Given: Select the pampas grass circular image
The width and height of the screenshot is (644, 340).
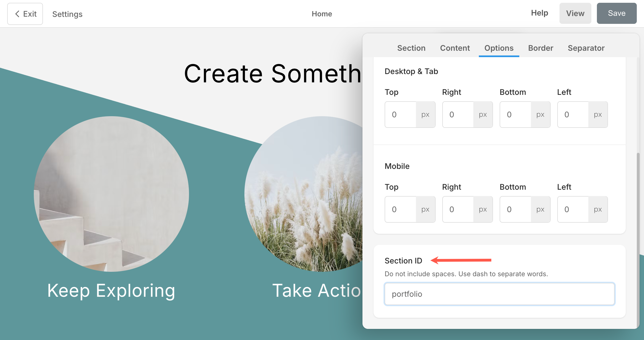Looking at the screenshot, I should (303, 194).
